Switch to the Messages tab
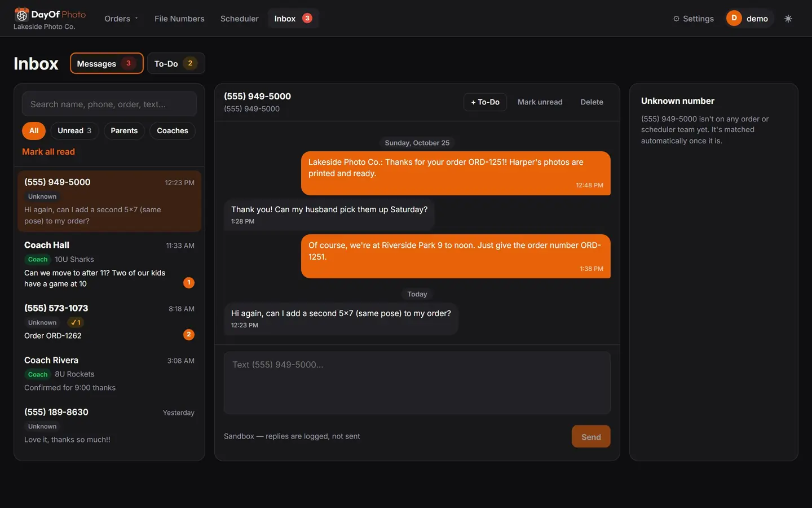 click(x=107, y=63)
